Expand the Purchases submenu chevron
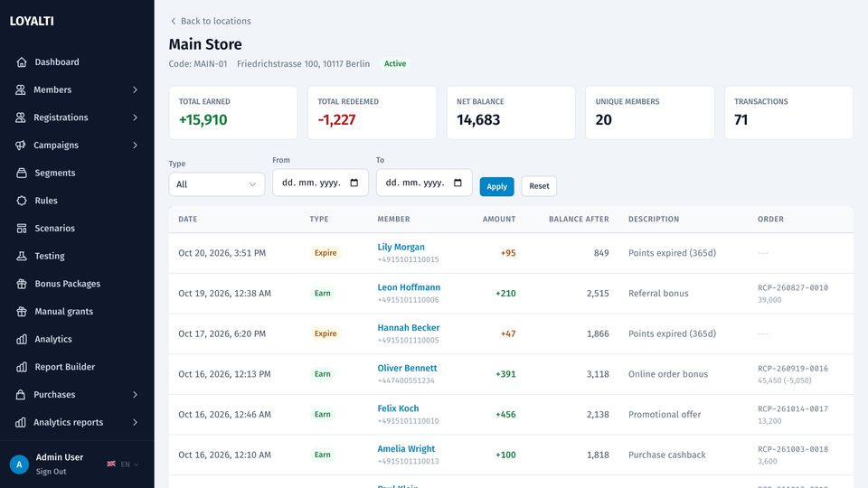 click(135, 395)
